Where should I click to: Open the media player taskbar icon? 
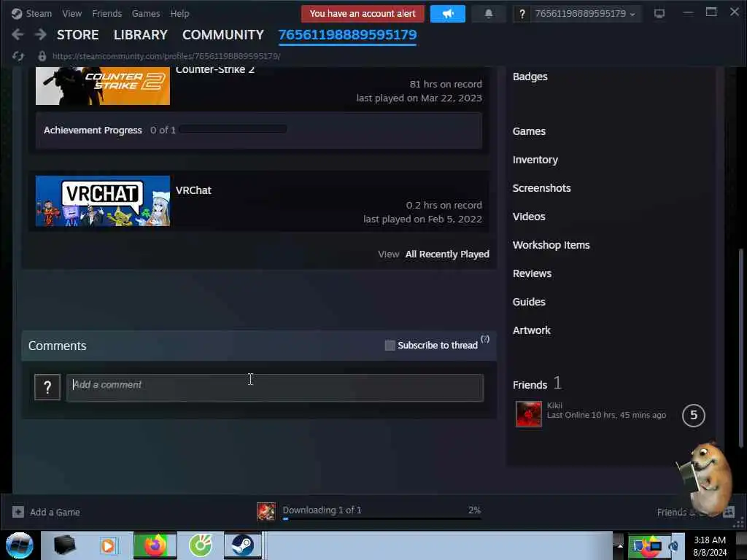tap(109, 545)
